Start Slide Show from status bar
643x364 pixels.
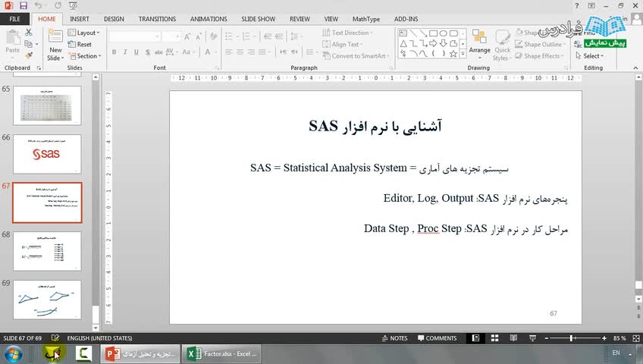[532, 338]
